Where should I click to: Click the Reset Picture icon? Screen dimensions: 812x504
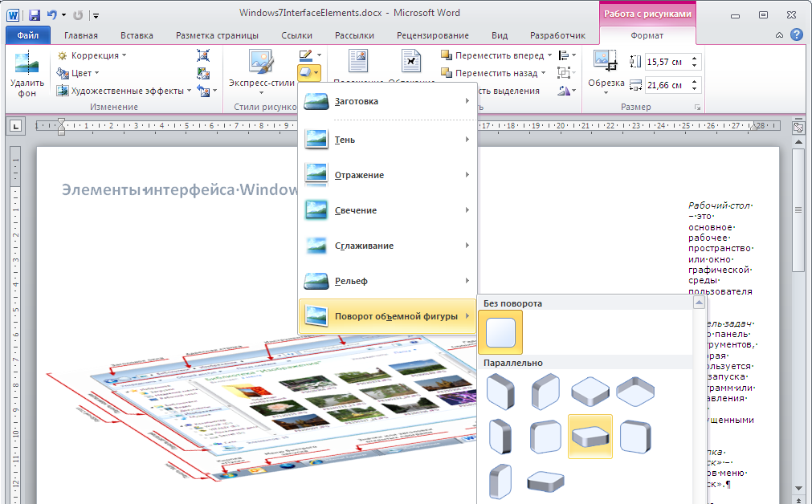203,91
